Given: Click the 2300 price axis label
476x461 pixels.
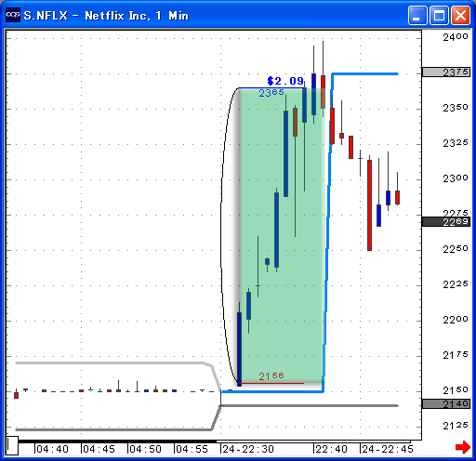Looking at the screenshot, I should [456, 178].
